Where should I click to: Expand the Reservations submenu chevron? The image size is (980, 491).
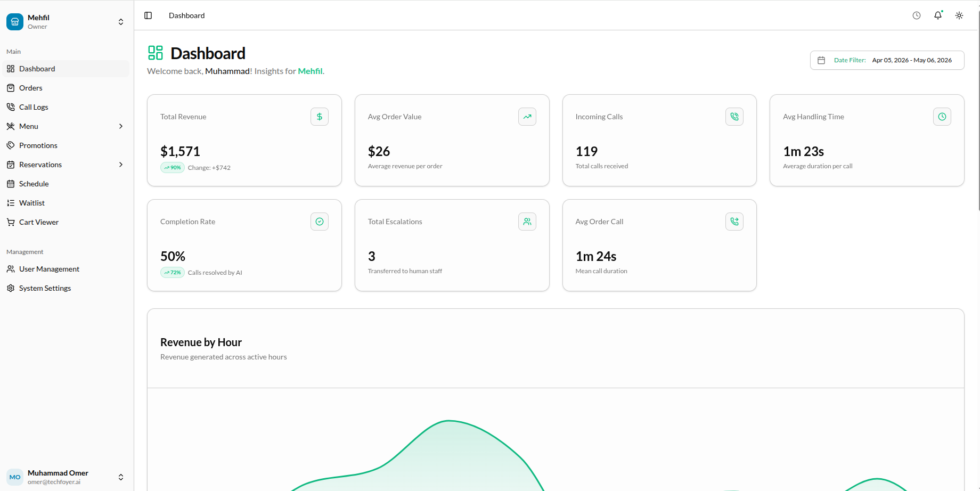coord(121,165)
